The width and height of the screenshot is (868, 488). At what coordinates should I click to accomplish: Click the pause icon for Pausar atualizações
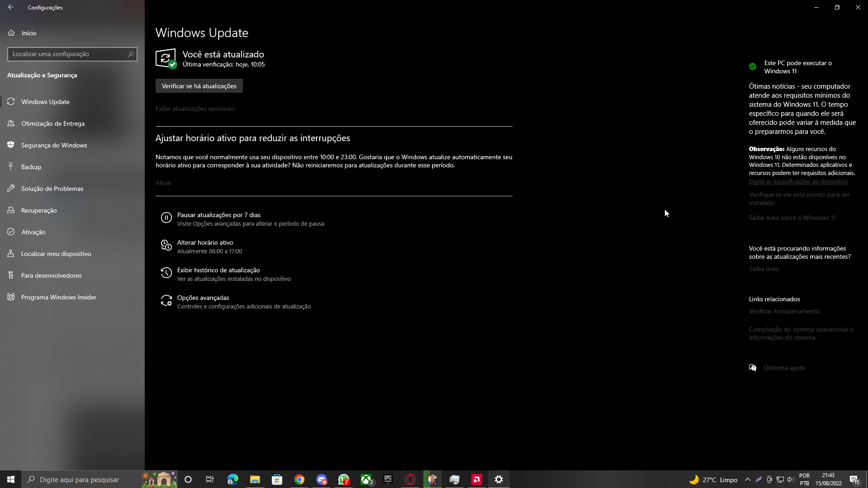point(166,218)
